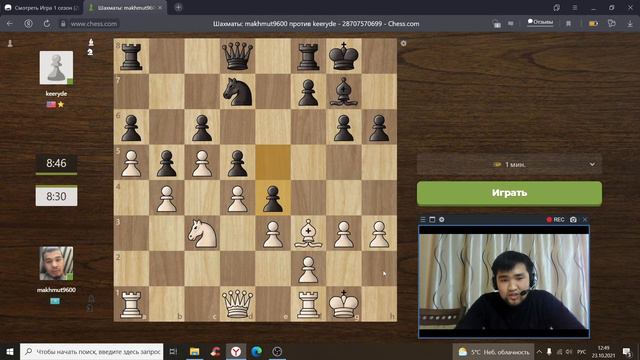Close the recorder widget toolbar
Screen dimensions: 640x360
click(585, 220)
